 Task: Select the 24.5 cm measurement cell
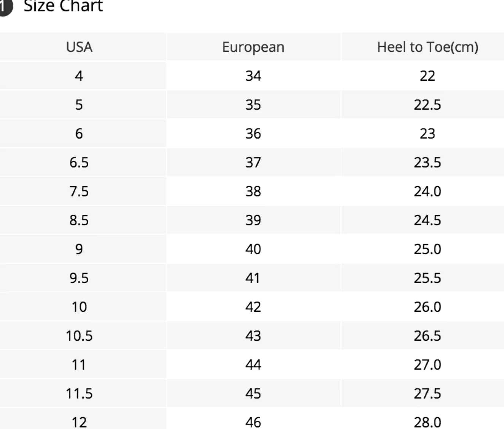[427, 220]
